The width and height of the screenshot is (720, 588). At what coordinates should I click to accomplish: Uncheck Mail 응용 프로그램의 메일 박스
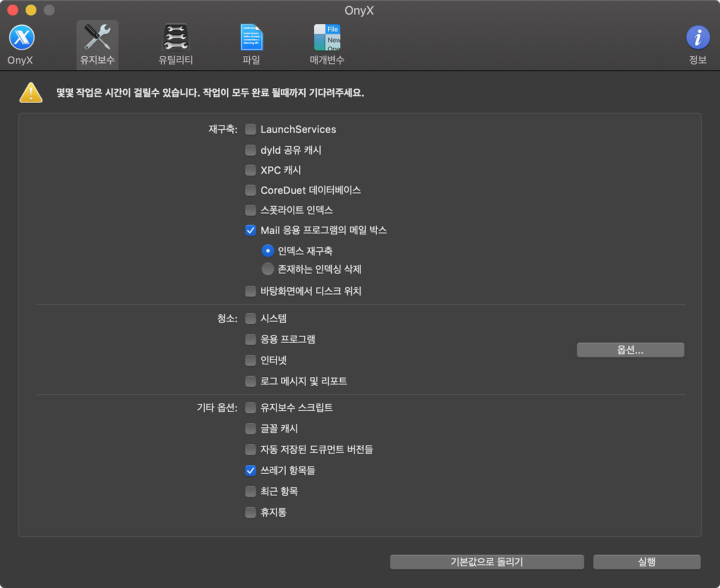pos(250,230)
